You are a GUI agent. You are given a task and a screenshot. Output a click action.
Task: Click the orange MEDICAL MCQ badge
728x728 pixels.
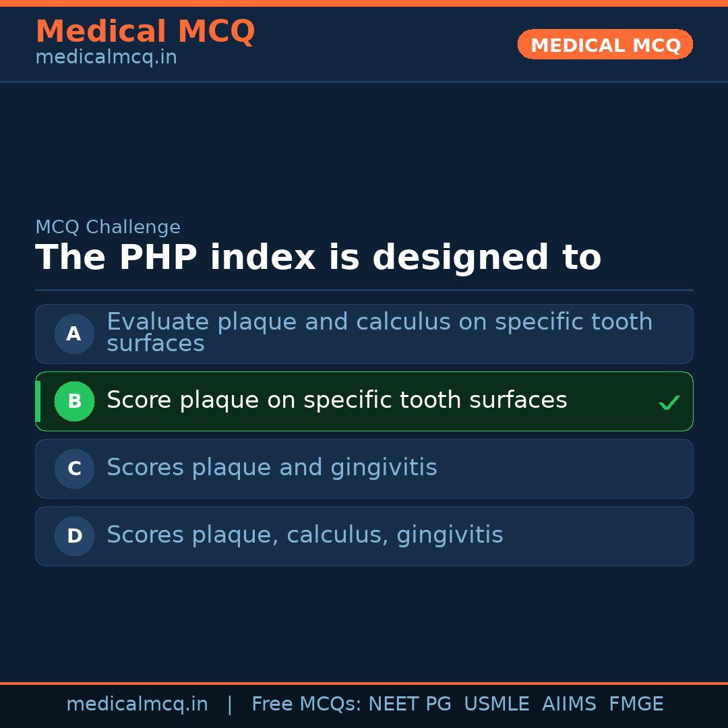click(x=605, y=44)
